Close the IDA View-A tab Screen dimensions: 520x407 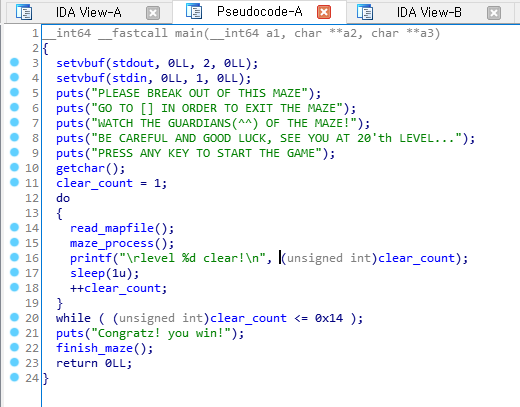[x=153, y=13]
